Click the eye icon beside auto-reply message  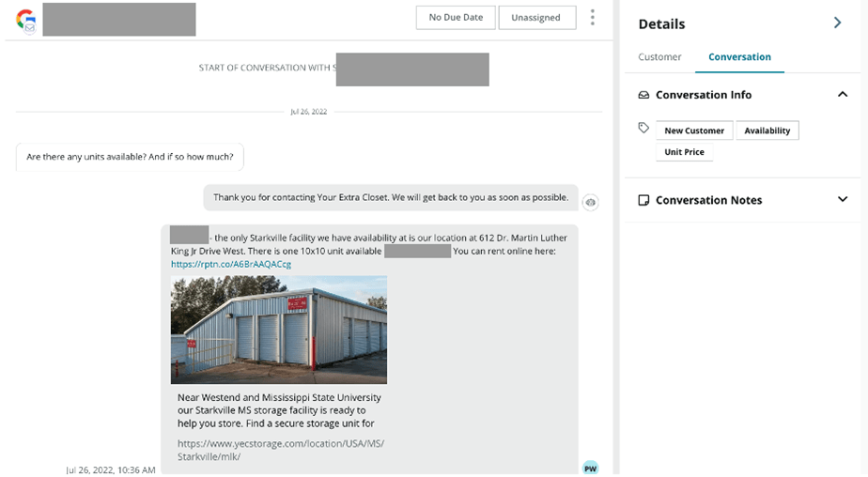(590, 203)
